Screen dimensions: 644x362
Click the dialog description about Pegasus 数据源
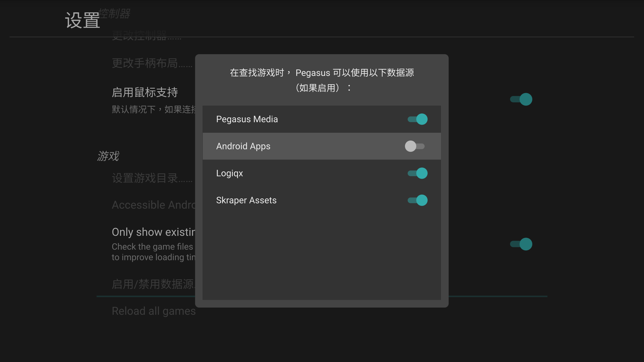click(x=322, y=80)
